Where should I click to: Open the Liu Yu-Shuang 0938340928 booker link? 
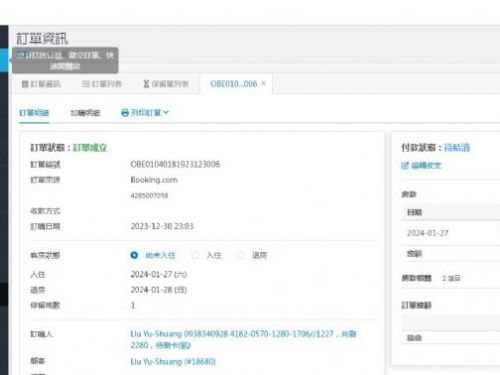tap(243, 339)
